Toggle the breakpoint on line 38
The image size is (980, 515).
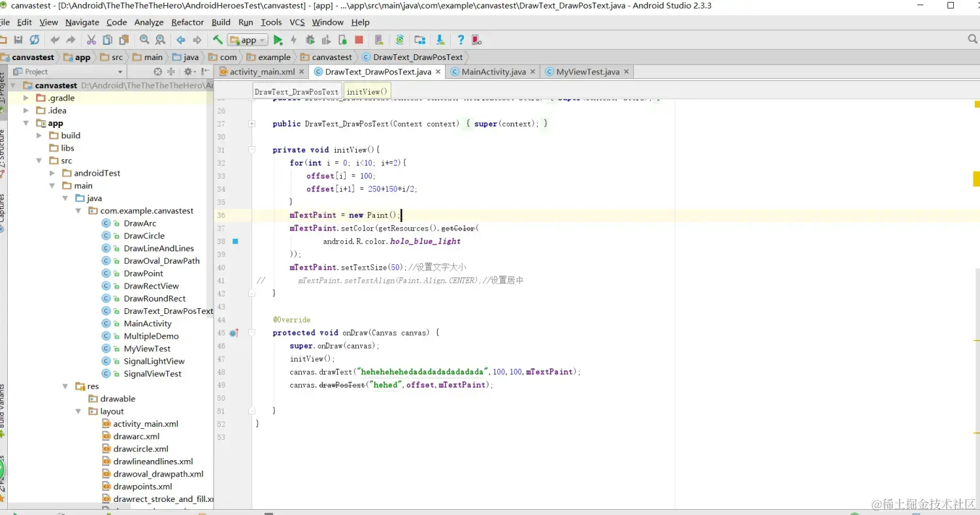pyautogui.click(x=235, y=241)
